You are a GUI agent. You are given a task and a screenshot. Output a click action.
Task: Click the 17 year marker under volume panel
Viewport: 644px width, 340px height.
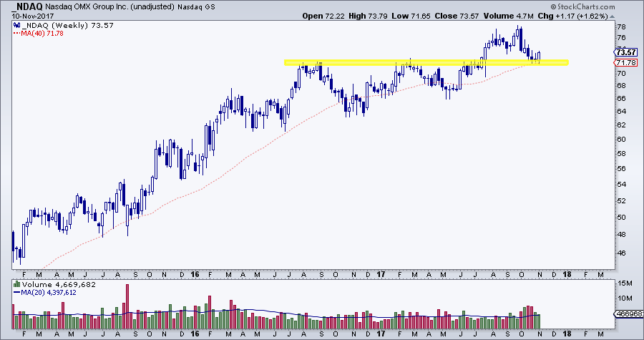point(381,334)
